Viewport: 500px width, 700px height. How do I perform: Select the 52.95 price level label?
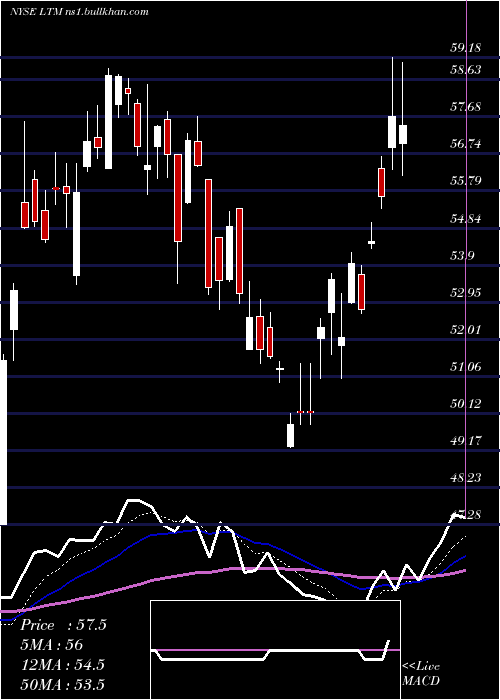tap(466, 293)
